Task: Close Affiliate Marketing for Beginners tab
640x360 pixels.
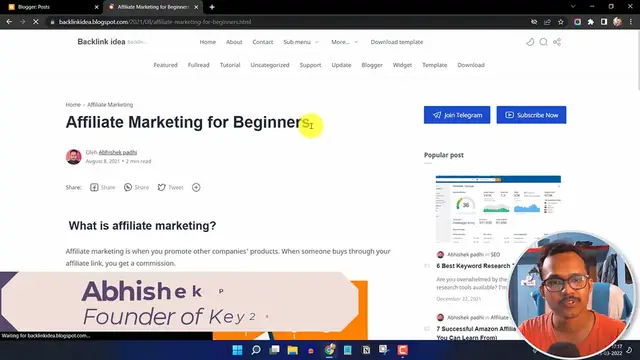Action: click(x=196, y=7)
